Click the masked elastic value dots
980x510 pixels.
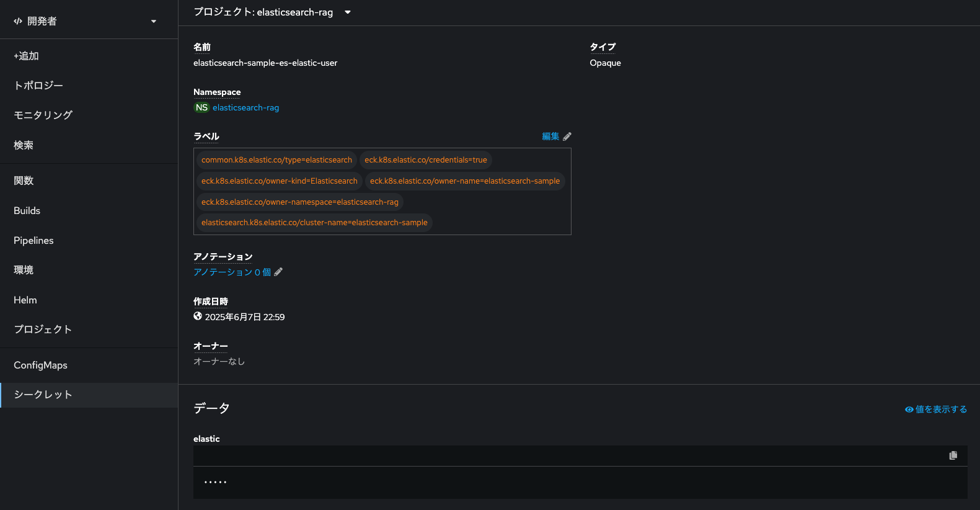coord(216,482)
